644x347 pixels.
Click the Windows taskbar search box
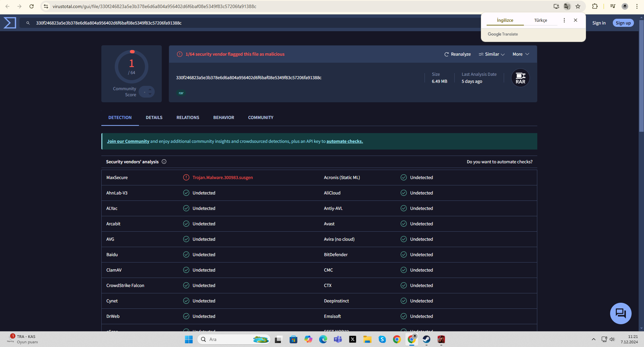click(x=234, y=339)
